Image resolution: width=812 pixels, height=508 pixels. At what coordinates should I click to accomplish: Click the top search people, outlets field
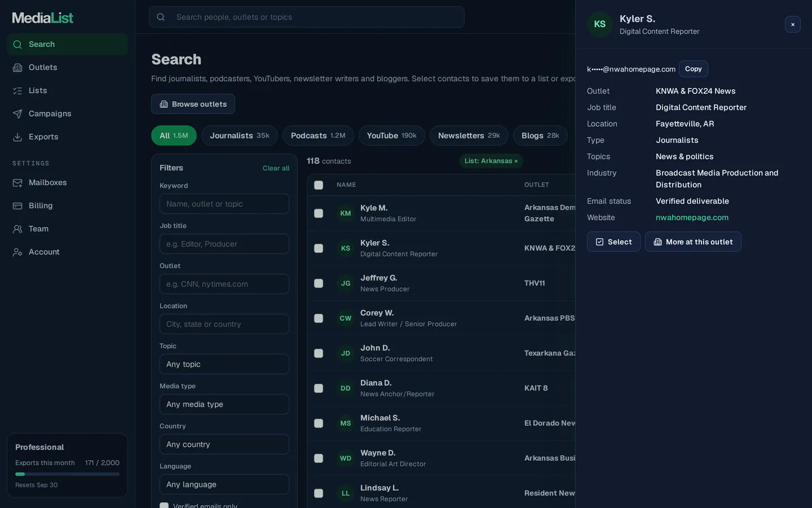point(307,17)
